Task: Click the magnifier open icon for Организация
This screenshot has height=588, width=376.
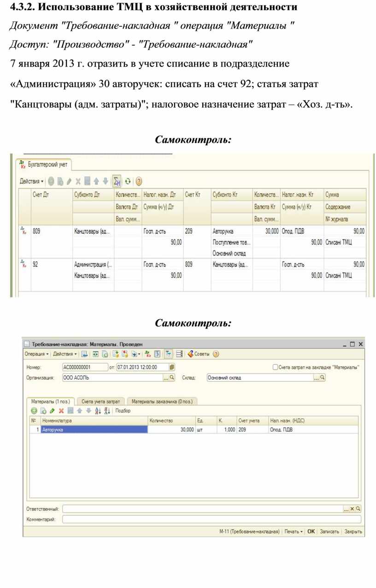Action: pos(172,377)
